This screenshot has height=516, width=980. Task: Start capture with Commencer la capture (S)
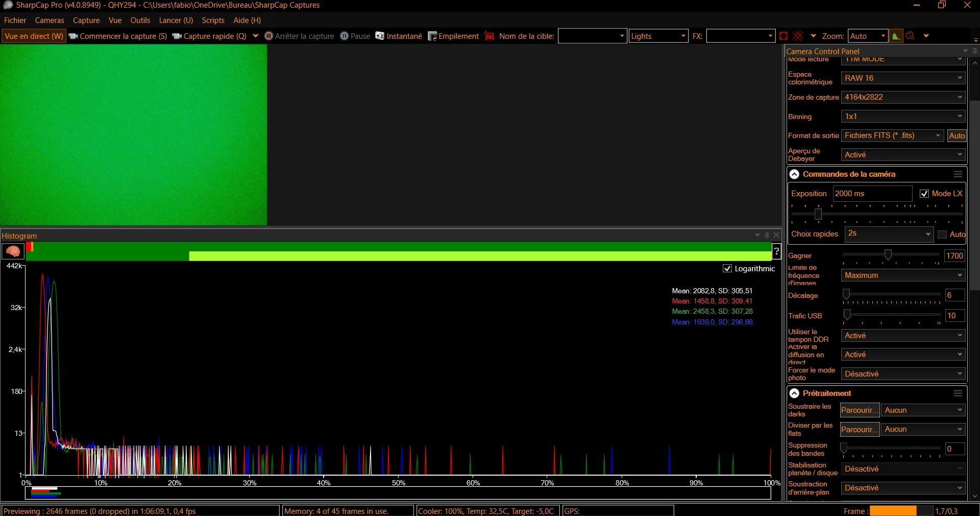pyautogui.click(x=118, y=36)
